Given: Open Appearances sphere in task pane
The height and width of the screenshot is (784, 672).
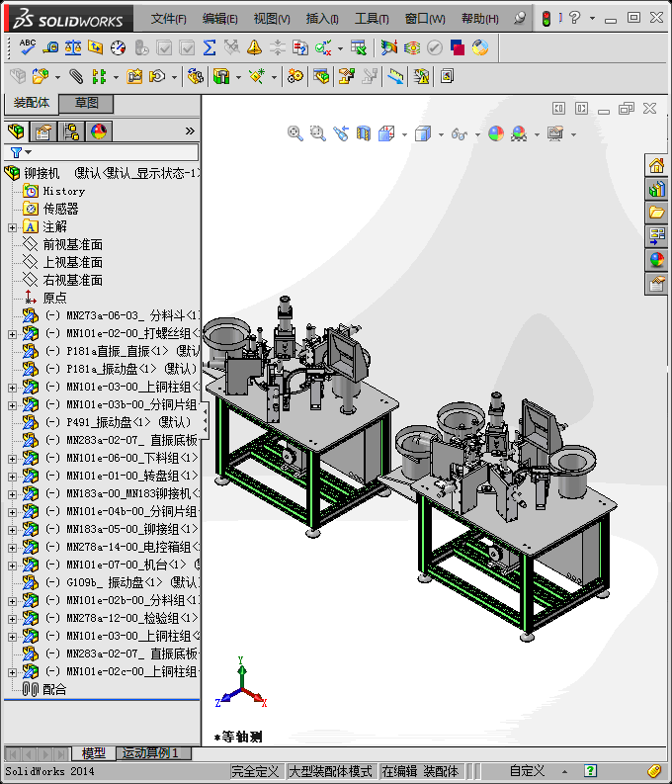Looking at the screenshot, I should [x=656, y=259].
